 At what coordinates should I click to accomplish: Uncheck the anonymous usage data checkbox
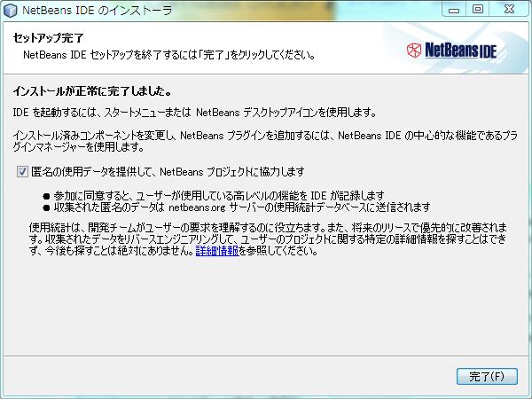click(22, 172)
